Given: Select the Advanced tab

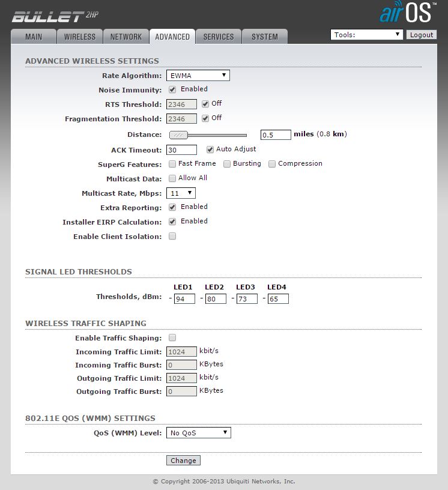Looking at the screenshot, I should pos(172,37).
